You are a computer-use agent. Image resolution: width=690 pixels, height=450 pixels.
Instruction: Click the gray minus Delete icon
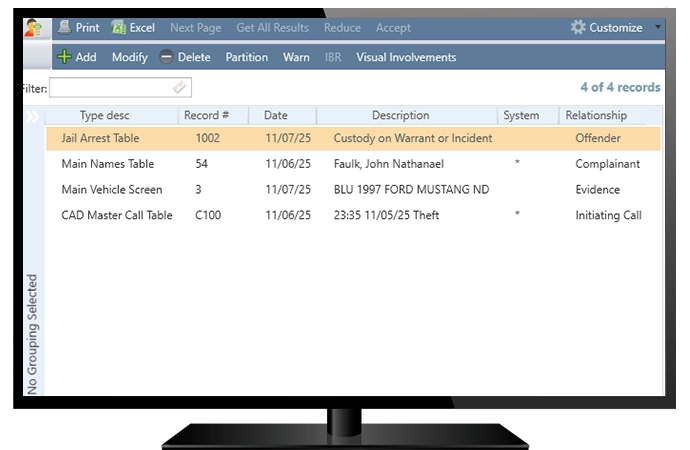pos(166,57)
